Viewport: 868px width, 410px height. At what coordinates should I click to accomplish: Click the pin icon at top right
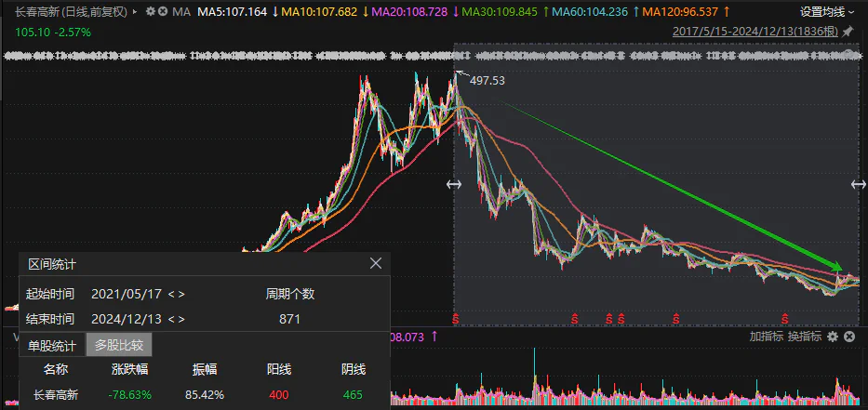click(848, 32)
